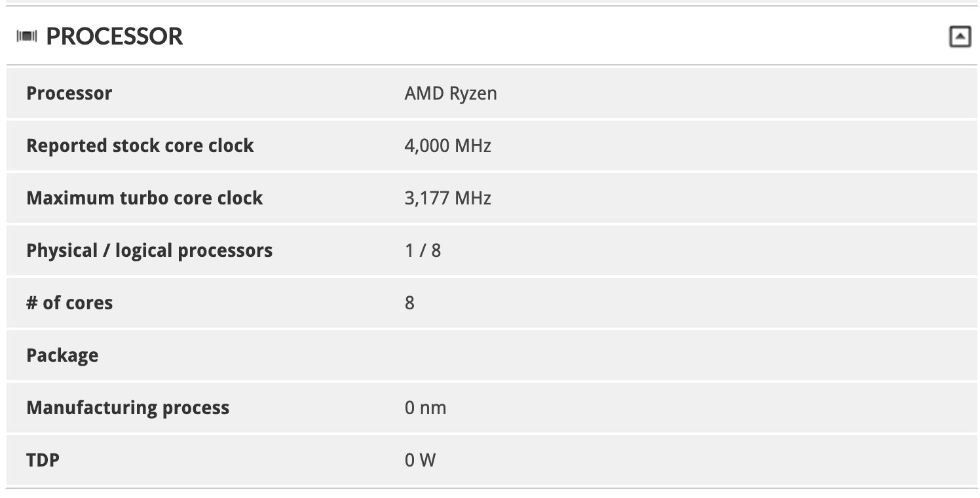The width and height of the screenshot is (980, 498).
Task: Click the Package row label
Action: tap(62, 355)
